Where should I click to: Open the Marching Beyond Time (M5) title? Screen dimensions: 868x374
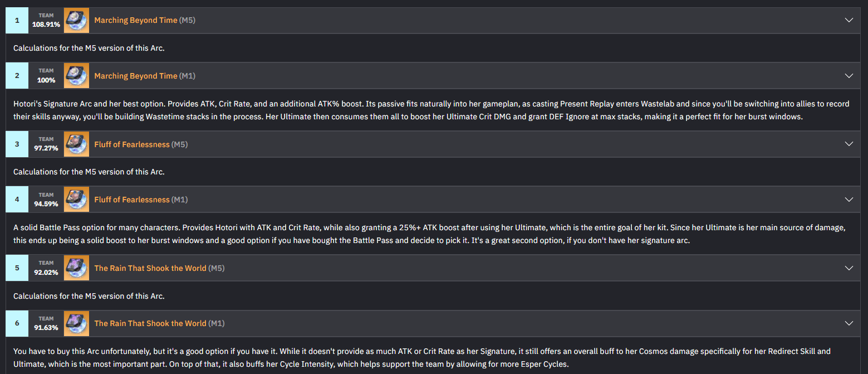point(145,20)
